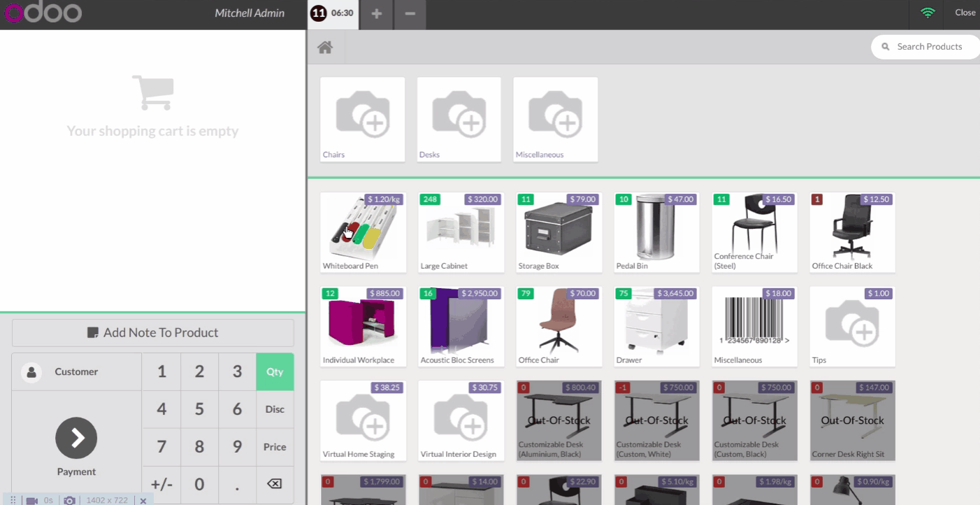Viewport: 980px width, 505px height.
Task: Add Whiteboard Pen product to cart
Action: 363,232
